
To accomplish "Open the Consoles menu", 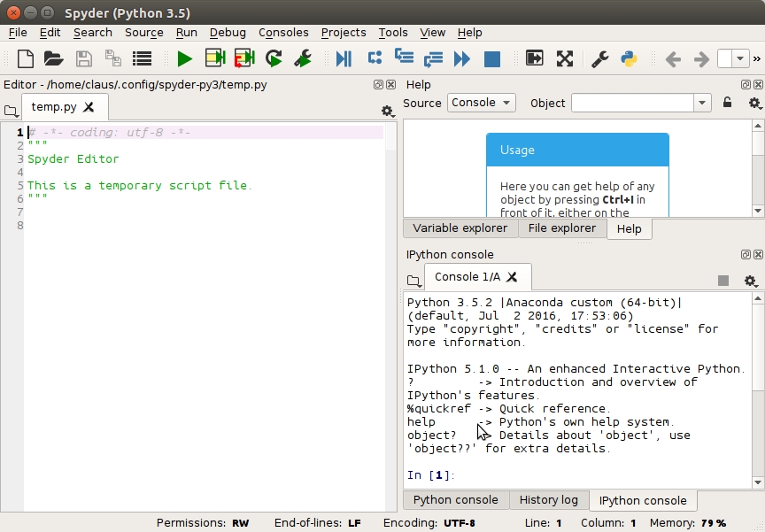I will [283, 32].
